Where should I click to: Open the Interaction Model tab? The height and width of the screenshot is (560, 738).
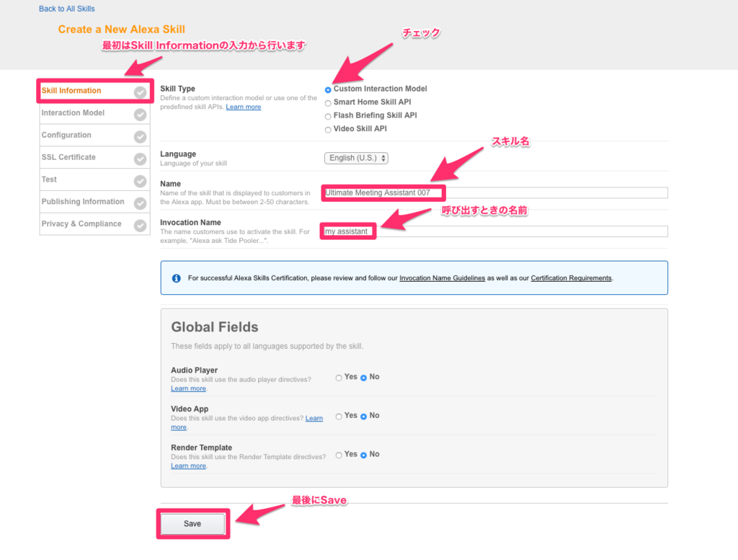click(x=94, y=113)
